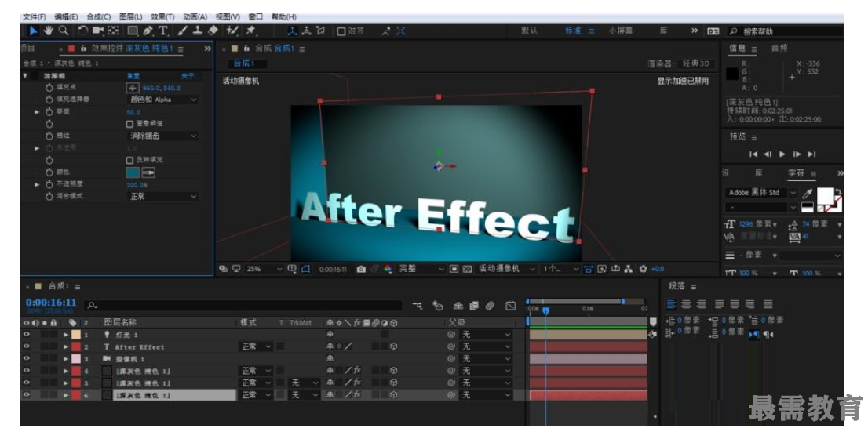Expand the 不透明度 property
Screen dimensions: 868x439
[x=37, y=185]
